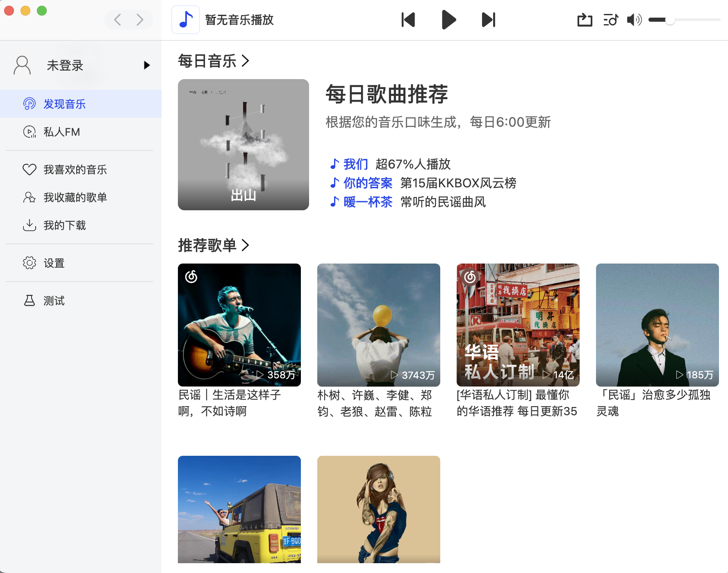Open the yellow balloon playlist cover
Viewport: 728px width, 573px height.
[379, 325]
